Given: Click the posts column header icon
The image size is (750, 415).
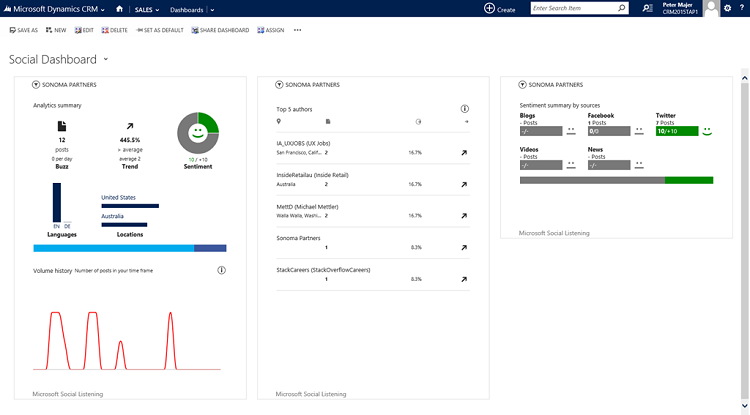Looking at the screenshot, I should tap(328, 121).
